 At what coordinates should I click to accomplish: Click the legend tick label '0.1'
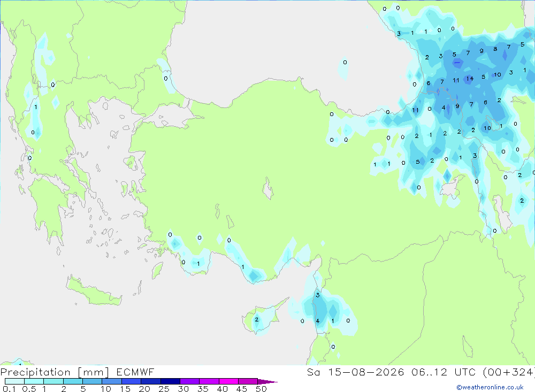click(9, 389)
